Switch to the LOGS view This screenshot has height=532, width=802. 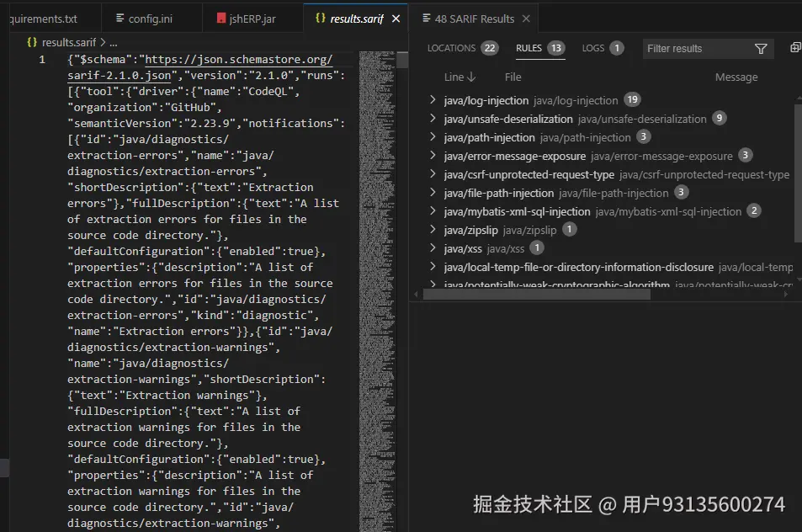point(602,48)
